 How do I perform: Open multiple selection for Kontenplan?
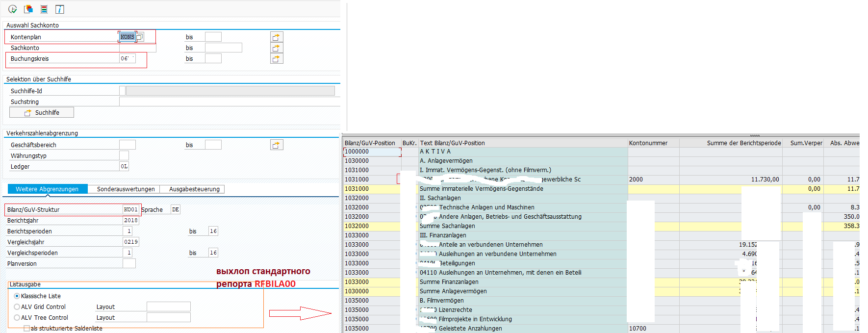[277, 37]
